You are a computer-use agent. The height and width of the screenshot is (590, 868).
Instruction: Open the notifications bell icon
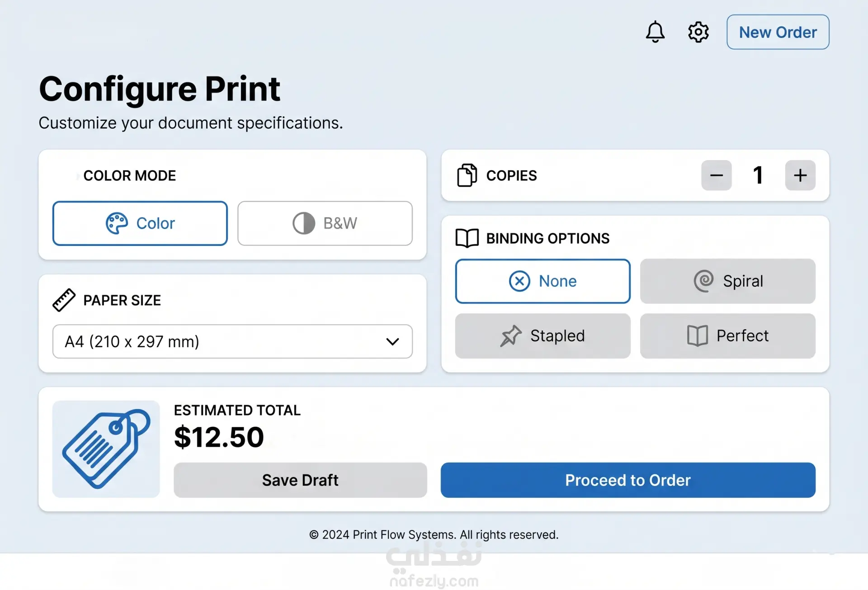pyautogui.click(x=655, y=32)
